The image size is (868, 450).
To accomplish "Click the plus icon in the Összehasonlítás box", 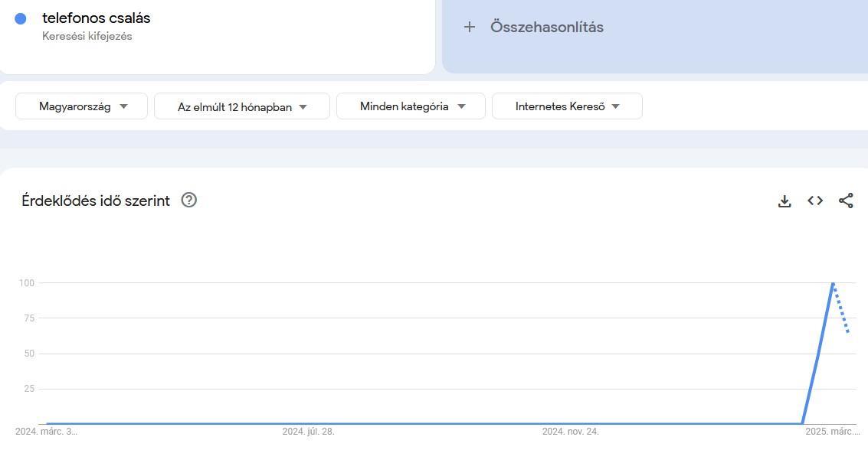I will point(469,27).
